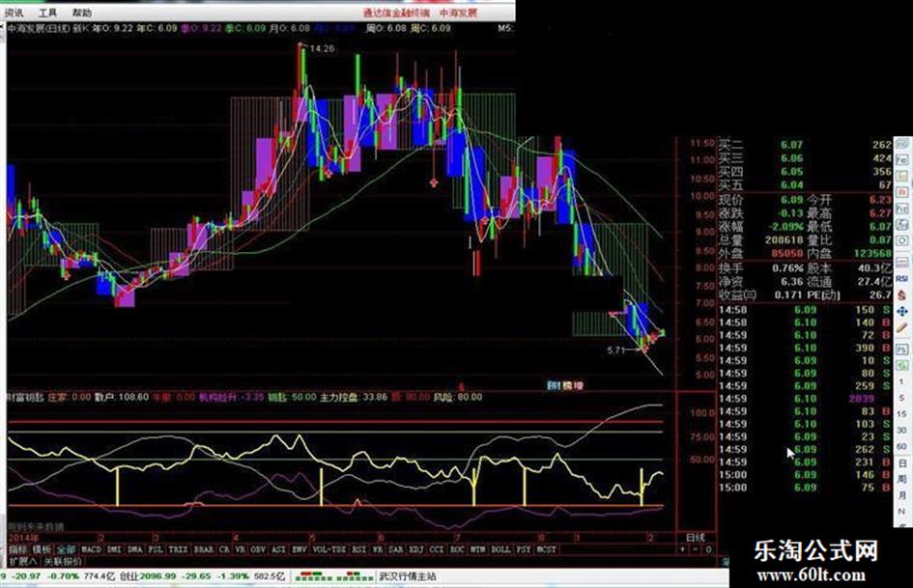This screenshot has width=913, height=588.
Task: Switch to FSL indicator
Action: point(156,549)
